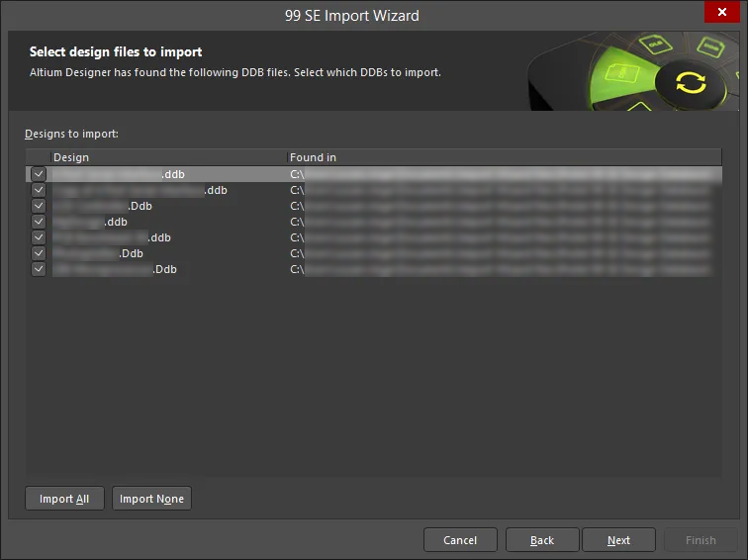Screen dimensions: 748x560
Task: Go Back to previous wizard page
Action: [542, 540]
